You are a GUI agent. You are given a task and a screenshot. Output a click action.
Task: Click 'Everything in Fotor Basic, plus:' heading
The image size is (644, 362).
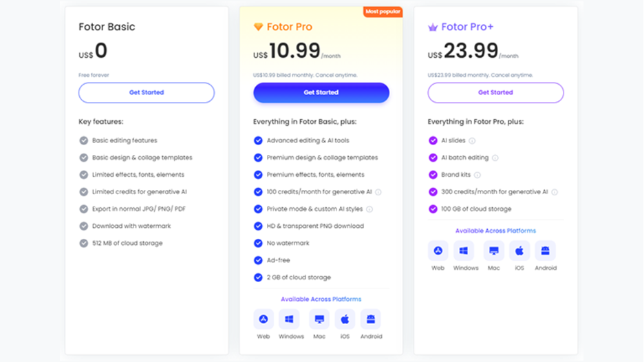[305, 122]
